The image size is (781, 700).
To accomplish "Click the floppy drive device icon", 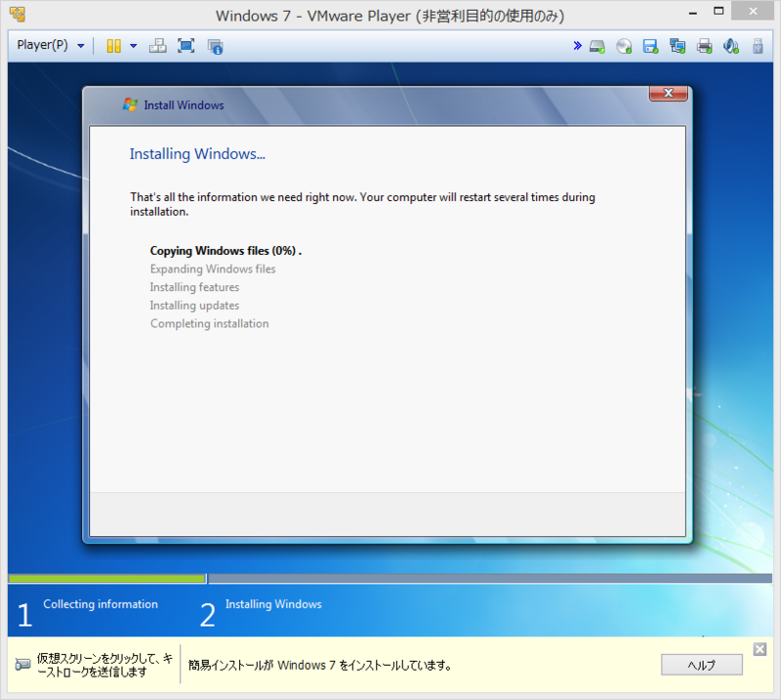I will [x=650, y=46].
